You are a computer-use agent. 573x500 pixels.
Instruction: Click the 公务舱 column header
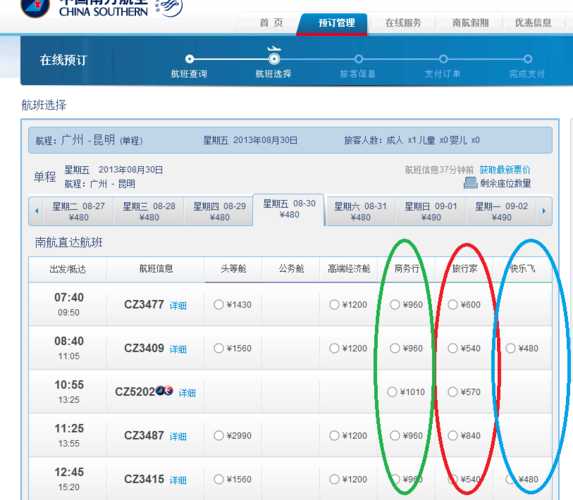(291, 269)
